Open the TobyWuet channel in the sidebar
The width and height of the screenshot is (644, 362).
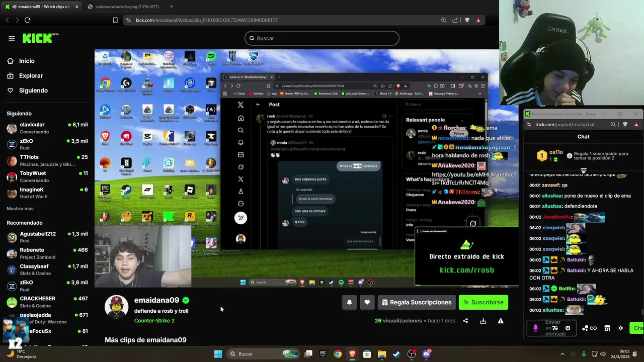click(47, 176)
